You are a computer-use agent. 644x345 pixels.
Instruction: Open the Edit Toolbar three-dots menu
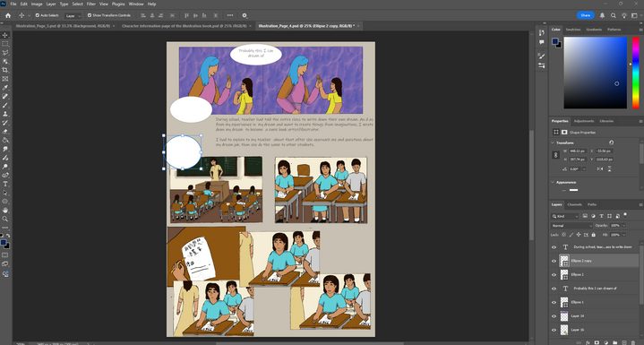tap(5, 228)
